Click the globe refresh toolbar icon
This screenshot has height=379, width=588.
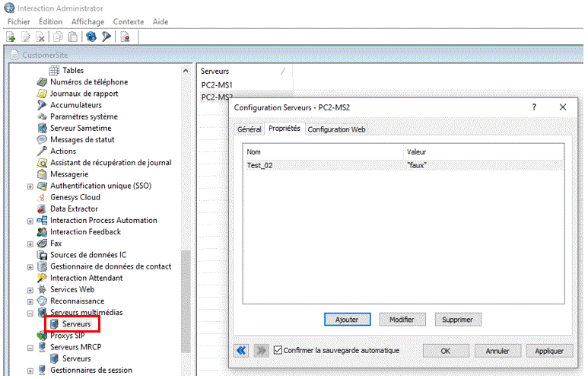[x=91, y=37]
